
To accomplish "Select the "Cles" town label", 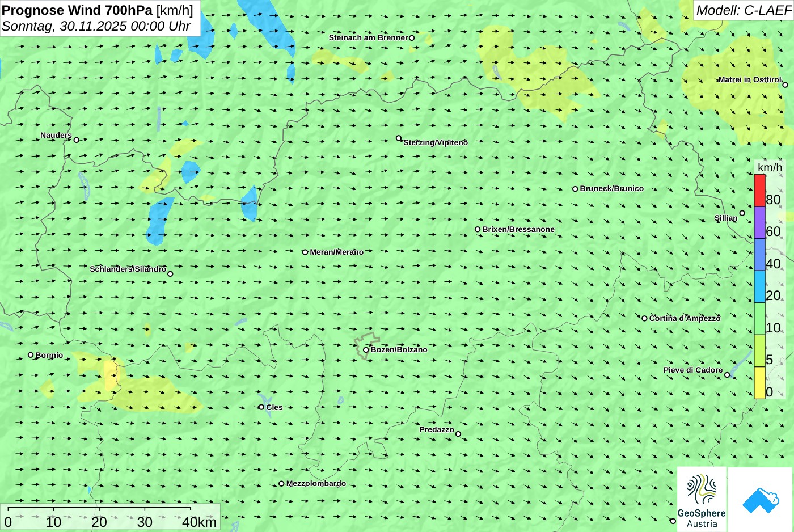I will 274,407.
